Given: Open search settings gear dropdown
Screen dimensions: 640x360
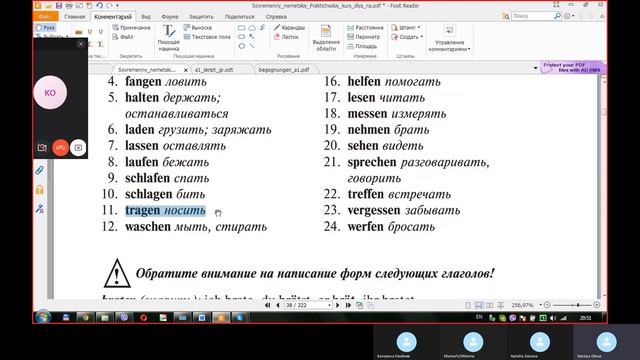Looking at the screenshot, I should 569,16.
